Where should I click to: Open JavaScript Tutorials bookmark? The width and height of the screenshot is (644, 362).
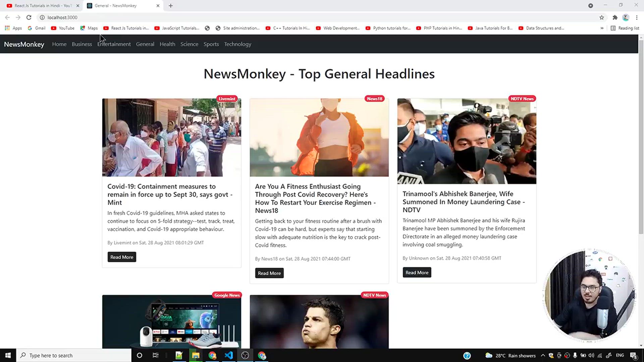point(177,28)
